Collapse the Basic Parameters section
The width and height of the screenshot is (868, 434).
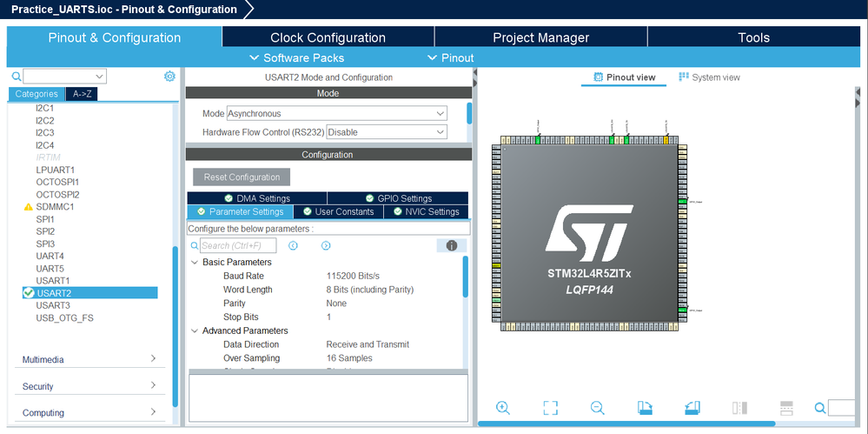pos(195,262)
